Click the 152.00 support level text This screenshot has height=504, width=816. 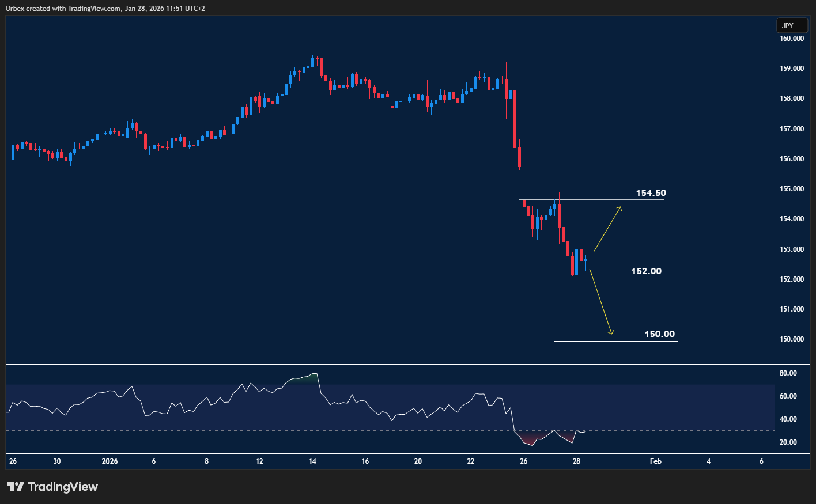[646, 271]
